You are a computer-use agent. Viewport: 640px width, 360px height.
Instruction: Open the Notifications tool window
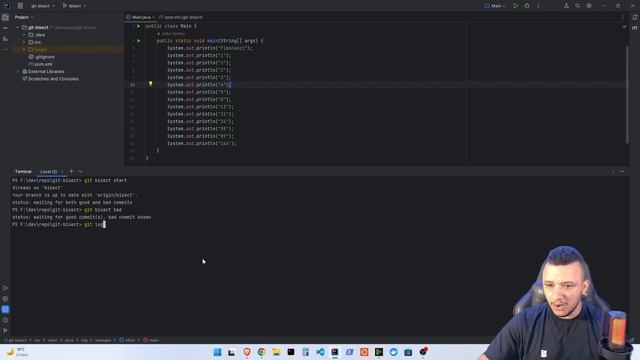pyautogui.click(x=635, y=18)
